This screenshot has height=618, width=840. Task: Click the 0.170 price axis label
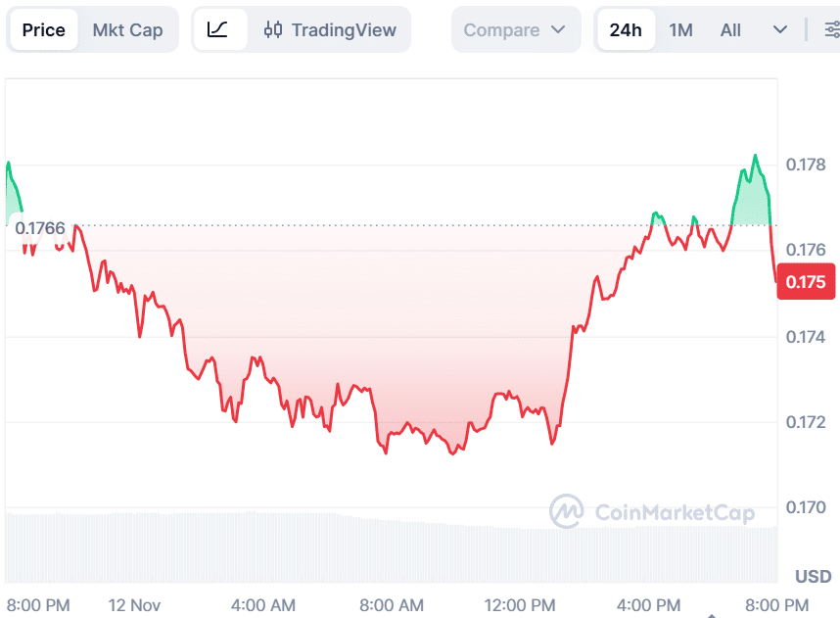[806, 507]
